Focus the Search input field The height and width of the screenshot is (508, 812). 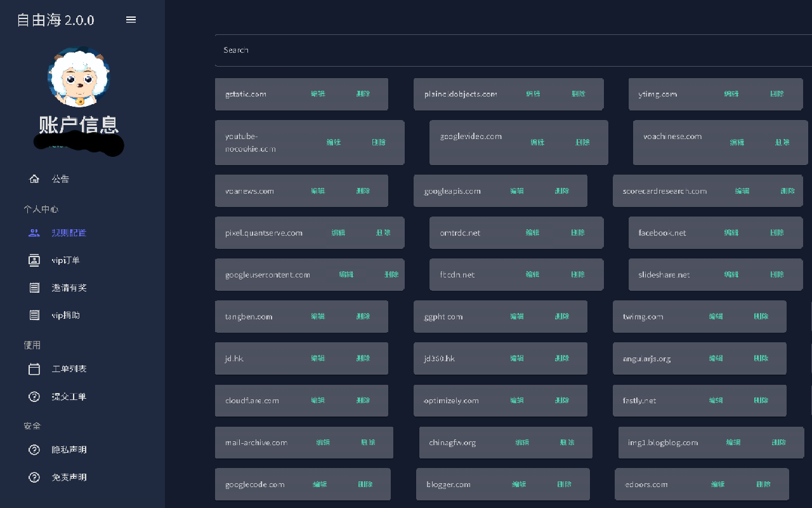pyautogui.click(x=507, y=50)
